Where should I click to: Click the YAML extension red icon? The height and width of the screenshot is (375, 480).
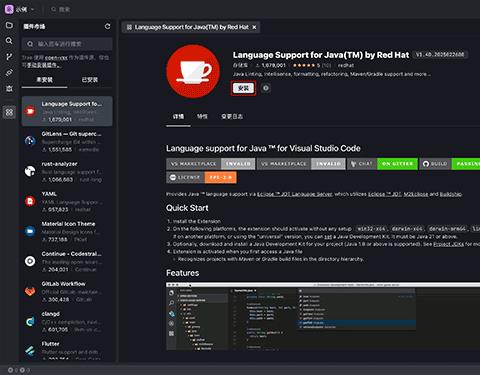click(30, 201)
